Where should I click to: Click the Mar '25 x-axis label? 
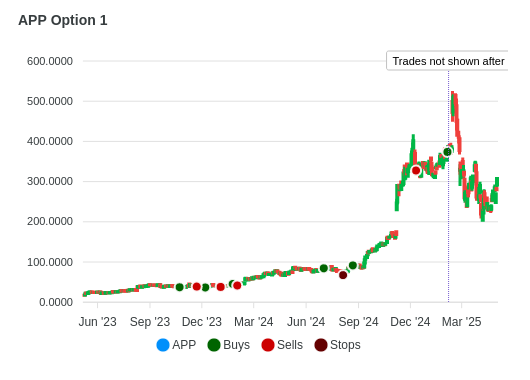tap(462, 322)
